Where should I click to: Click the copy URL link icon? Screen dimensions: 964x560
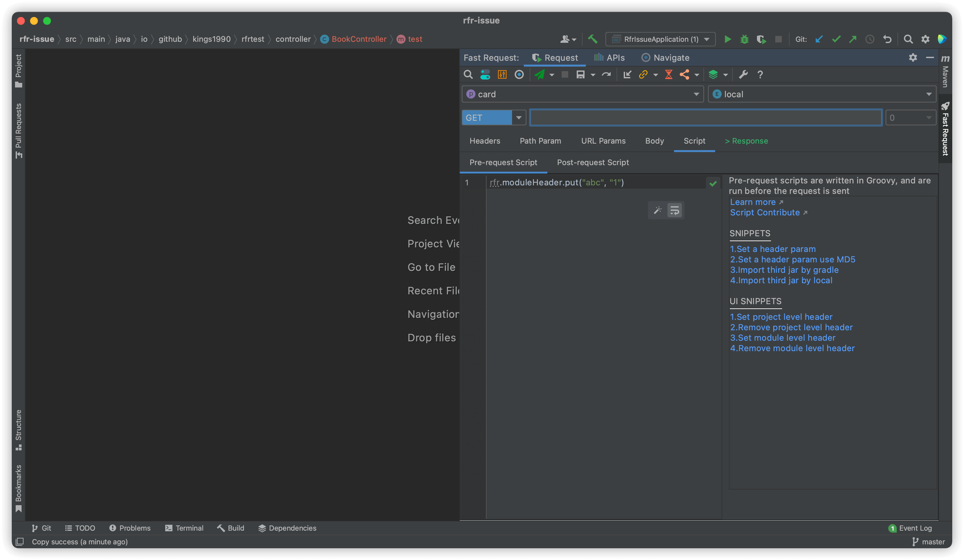pyautogui.click(x=644, y=74)
